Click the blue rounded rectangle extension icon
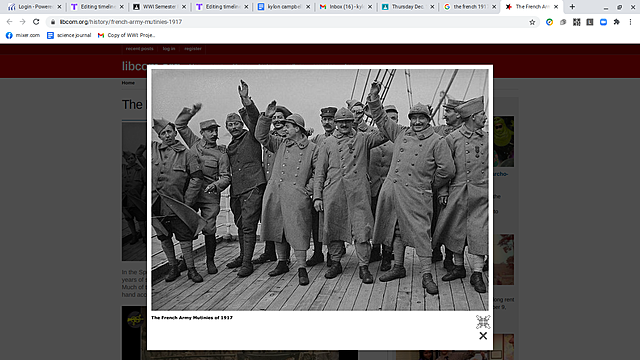 coord(603,22)
